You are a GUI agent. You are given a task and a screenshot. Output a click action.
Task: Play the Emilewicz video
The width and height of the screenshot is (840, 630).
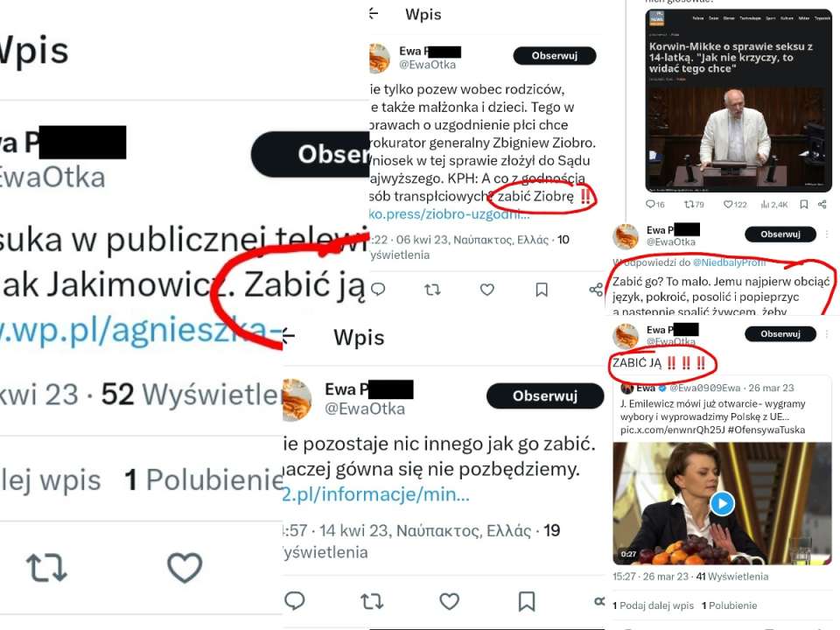722,504
